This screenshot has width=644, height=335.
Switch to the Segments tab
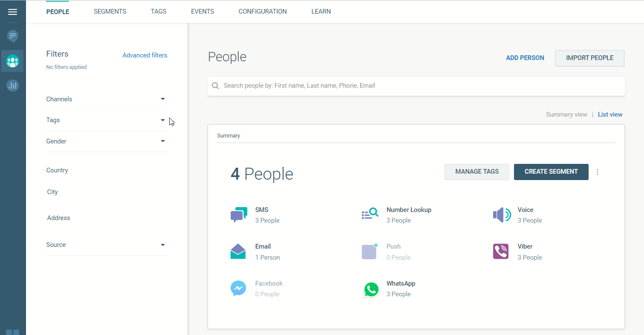(x=110, y=11)
